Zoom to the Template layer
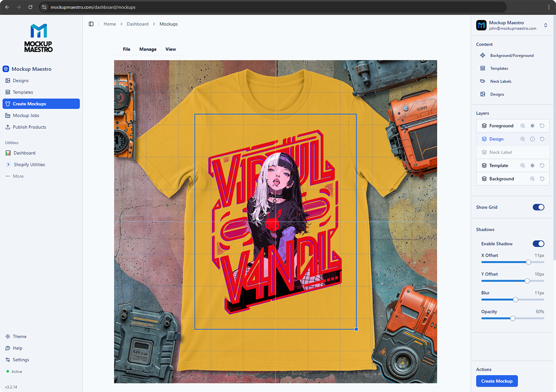 pos(523,165)
